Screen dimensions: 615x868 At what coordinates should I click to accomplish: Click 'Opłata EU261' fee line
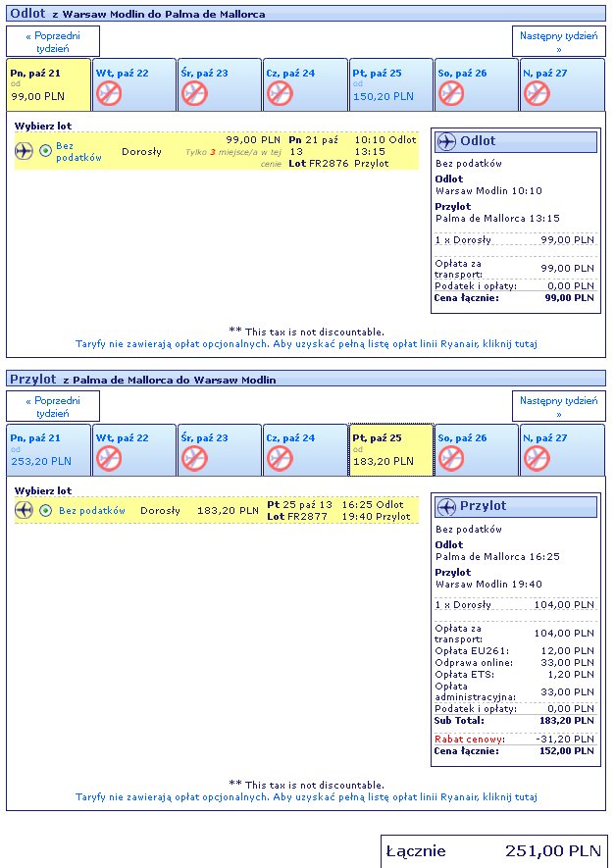514,650
